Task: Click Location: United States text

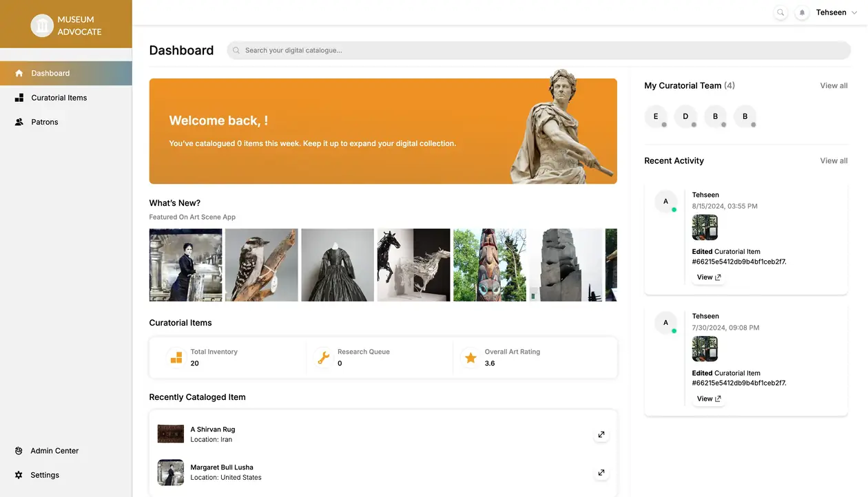Action: pyautogui.click(x=226, y=477)
